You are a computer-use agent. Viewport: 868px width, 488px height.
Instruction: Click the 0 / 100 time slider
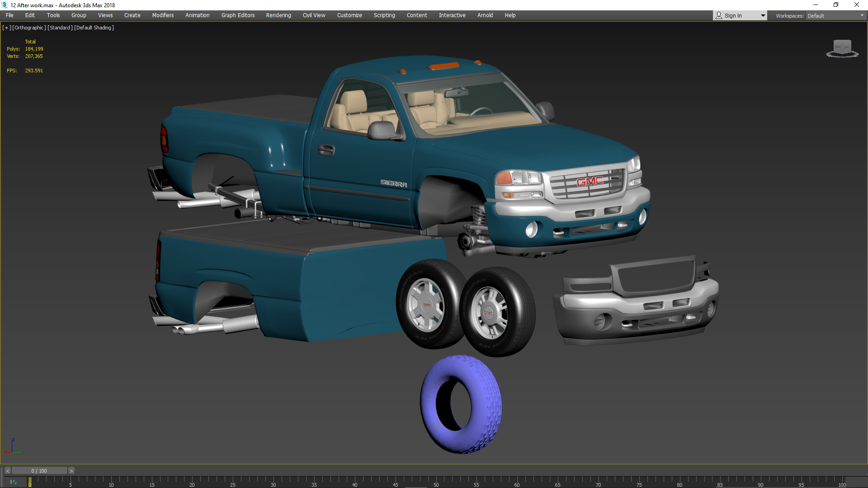[39, 471]
